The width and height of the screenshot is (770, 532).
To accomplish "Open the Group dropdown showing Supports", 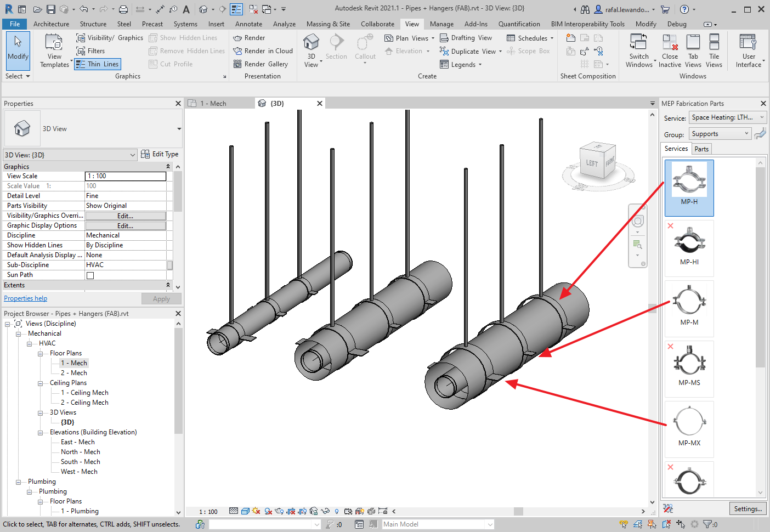I will [720, 134].
